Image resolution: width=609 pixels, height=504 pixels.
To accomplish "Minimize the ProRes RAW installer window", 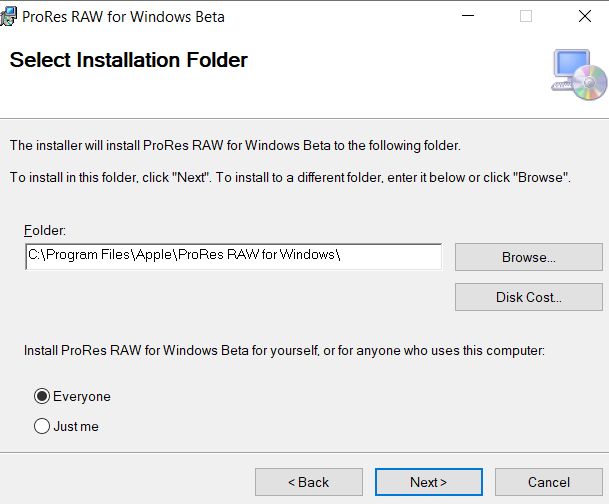I will point(468,16).
